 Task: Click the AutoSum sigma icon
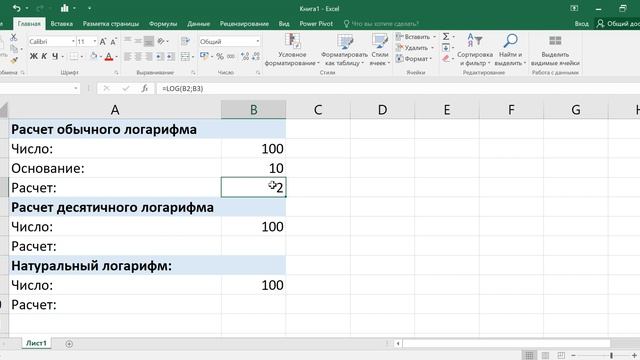pyautogui.click(x=446, y=37)
